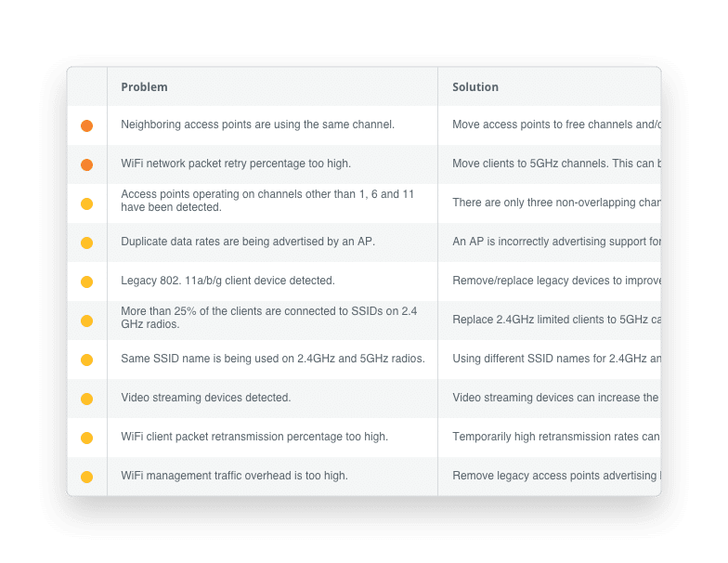Click orange dot beside packet retry problem
This screenshot has width=728, height=563.
point(86,164)
